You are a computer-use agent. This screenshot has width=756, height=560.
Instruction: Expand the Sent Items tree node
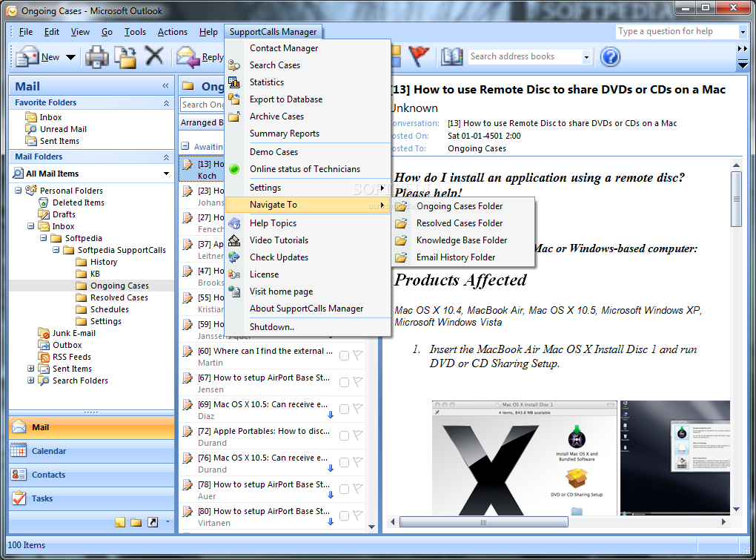pyautogui.click(x=31, y=369)
